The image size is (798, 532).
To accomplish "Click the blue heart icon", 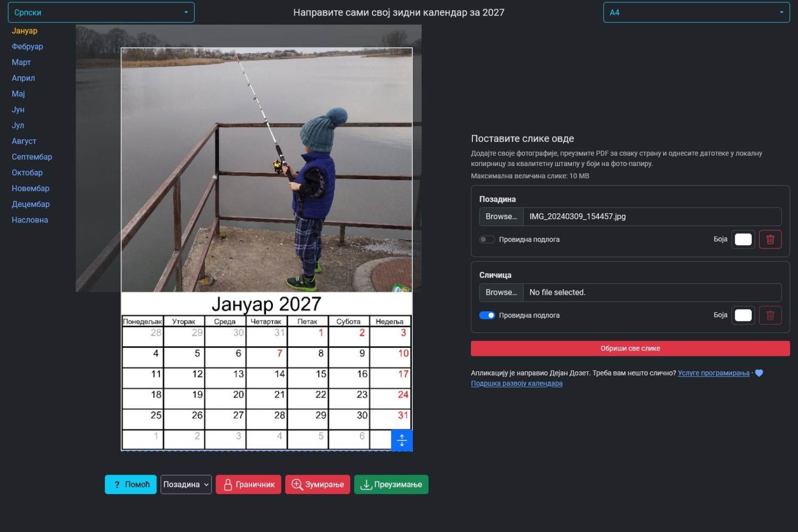I will pyautogui.click(x=759, y=373).
